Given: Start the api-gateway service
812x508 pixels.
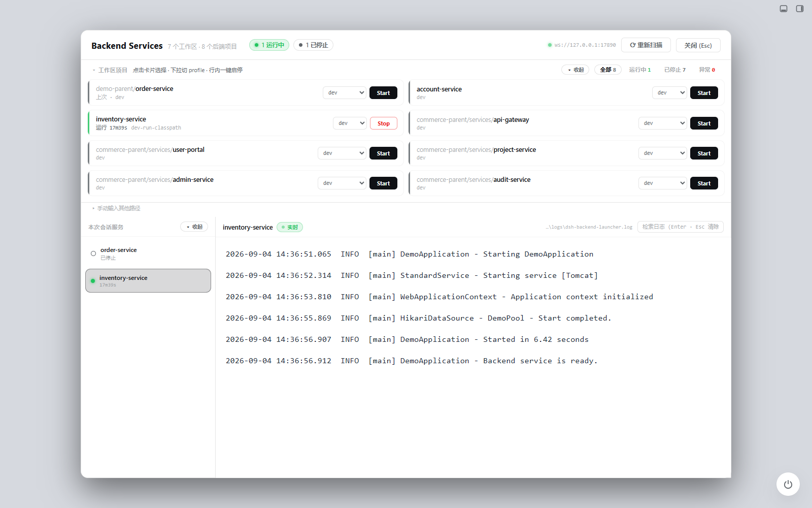Looking at the screenshot, I should 704,123.
